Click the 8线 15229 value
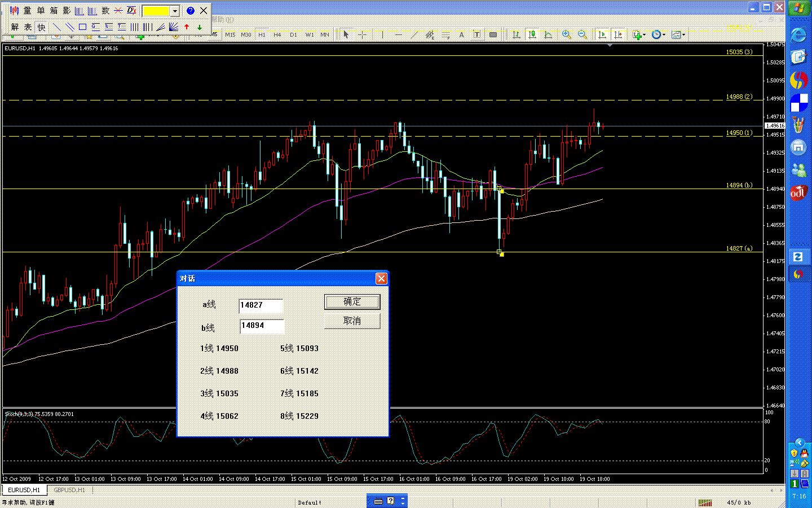Screen dimensions: 812x508 [299, 416]
